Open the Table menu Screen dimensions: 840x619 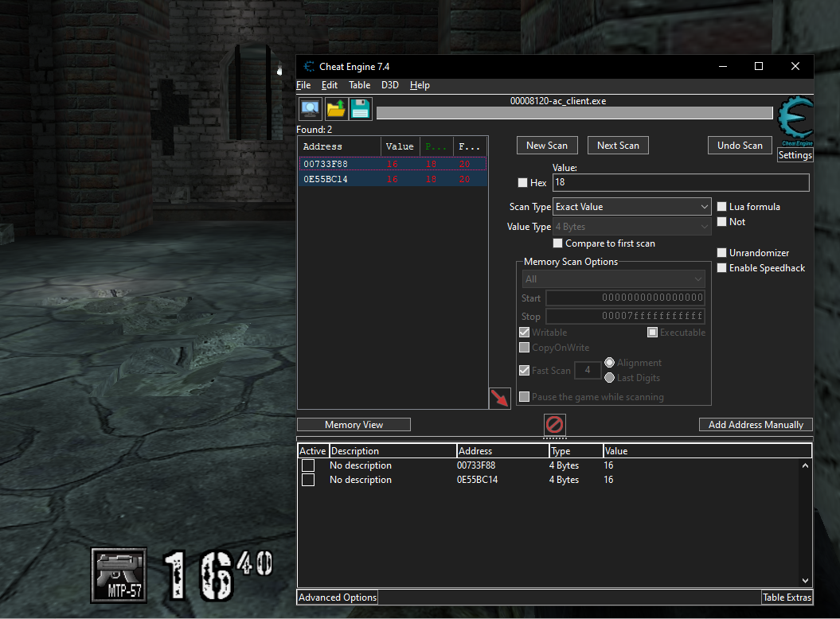[359, 85]
